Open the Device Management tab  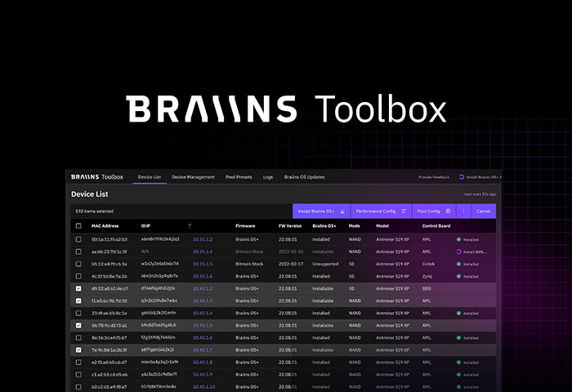193,177
